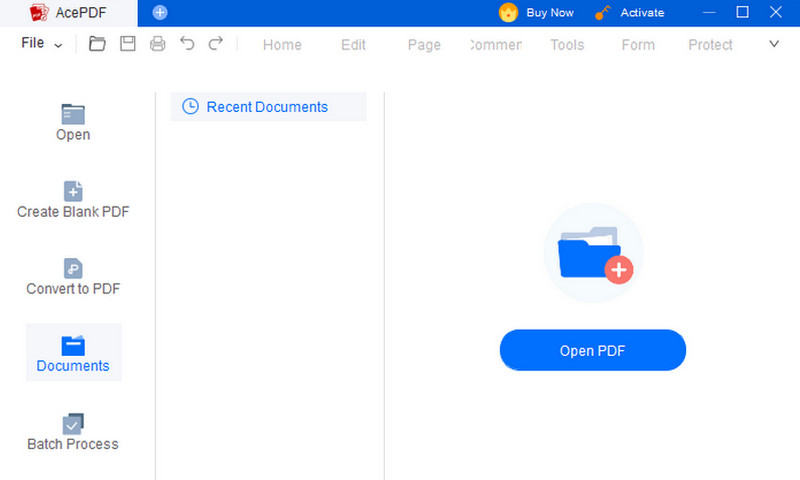
Task: Switch to the Page tab
Action: click(x=424, y=45)
